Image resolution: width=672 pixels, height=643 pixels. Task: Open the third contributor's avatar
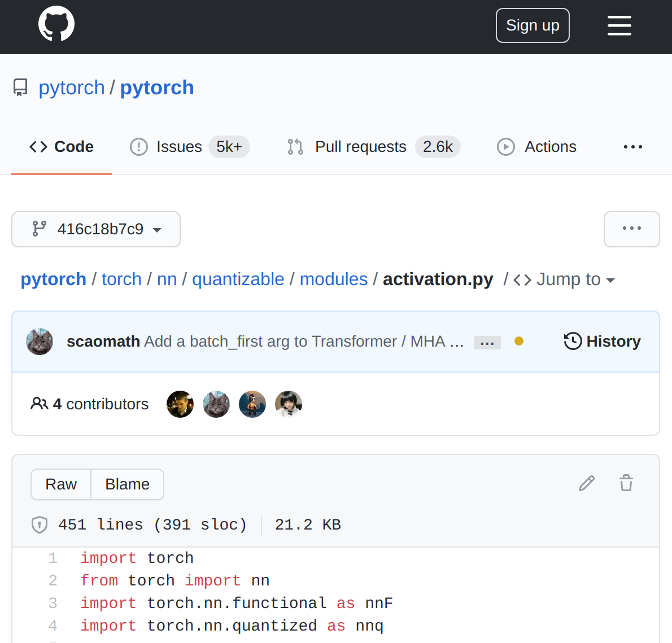click(x=252, y=404)
